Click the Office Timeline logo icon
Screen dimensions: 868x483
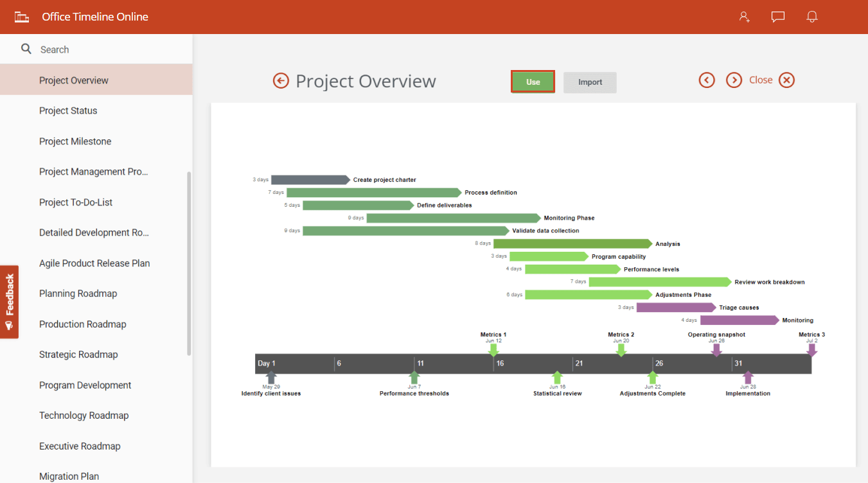click(21, 17)
